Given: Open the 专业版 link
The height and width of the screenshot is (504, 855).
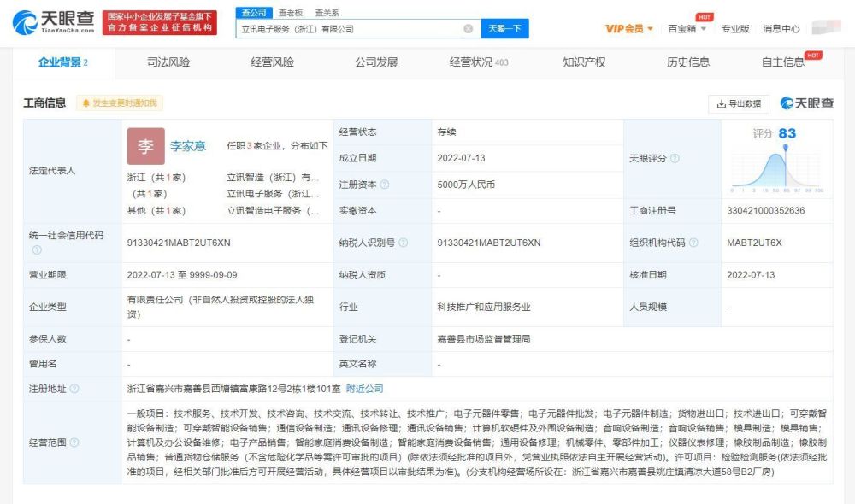Looking at the screenshot, I should 735,28.
